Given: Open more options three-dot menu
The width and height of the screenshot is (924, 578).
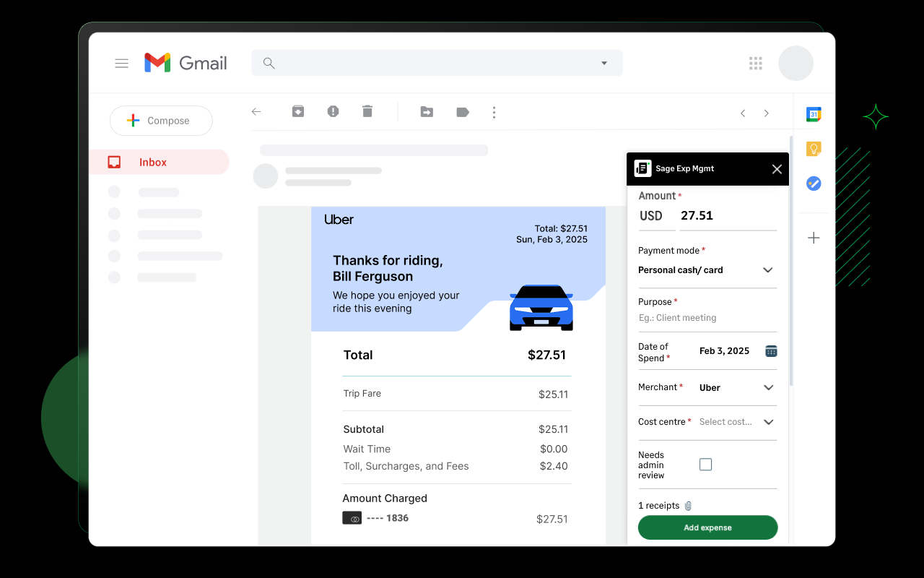Looking at the screenshot, I should [x=494, y=112].
